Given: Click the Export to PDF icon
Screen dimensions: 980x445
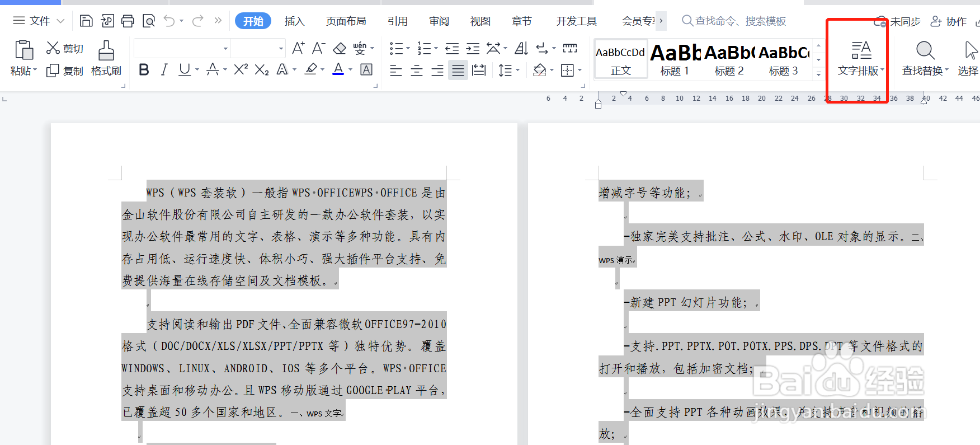Looking at the screenshot, I should 107,21.
